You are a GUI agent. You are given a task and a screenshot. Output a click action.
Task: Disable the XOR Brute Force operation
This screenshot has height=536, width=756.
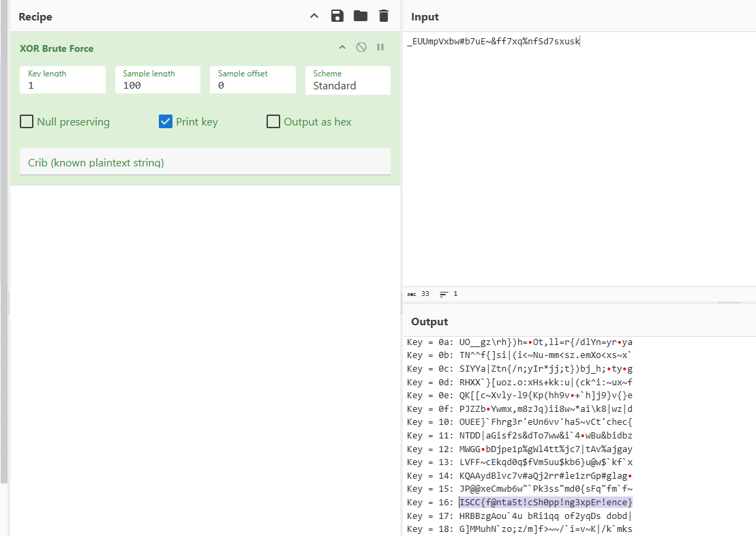click(x=361, y=48)
